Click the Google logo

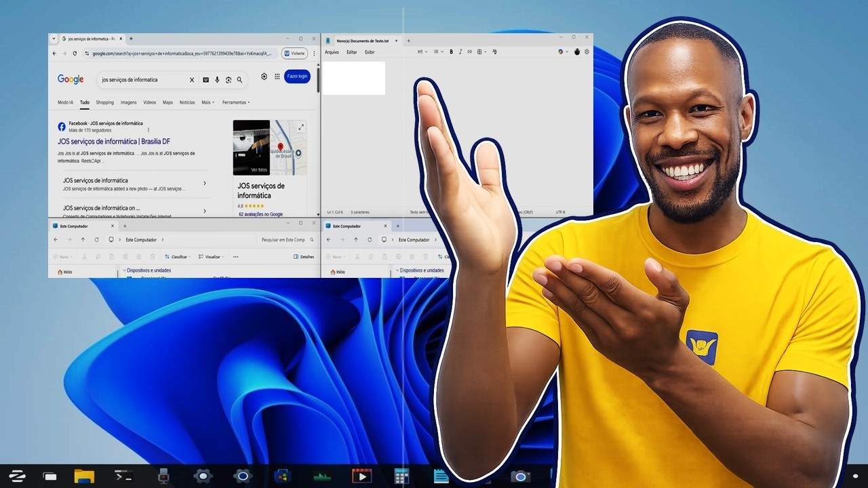(71, 79)
